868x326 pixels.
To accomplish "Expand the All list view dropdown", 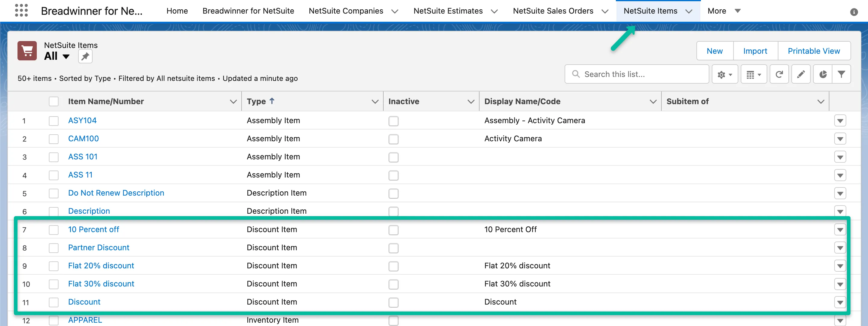I will [66, 56].
